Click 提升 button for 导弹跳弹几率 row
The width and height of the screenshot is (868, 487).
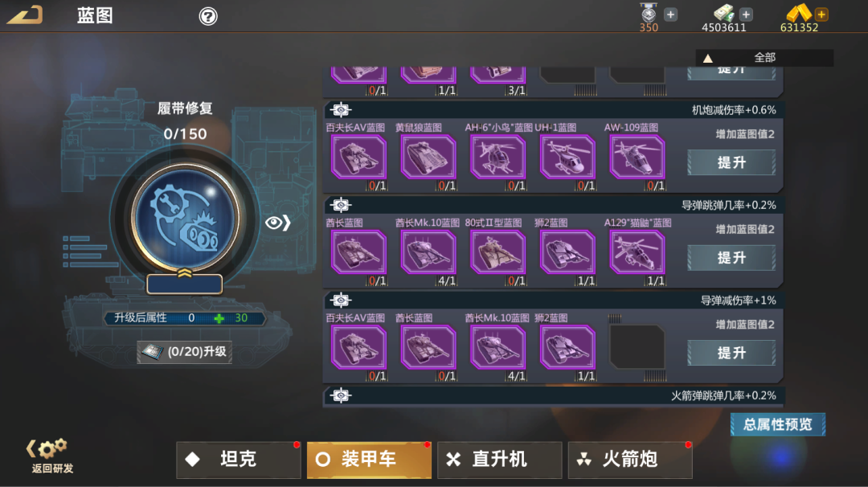[731, 258]
